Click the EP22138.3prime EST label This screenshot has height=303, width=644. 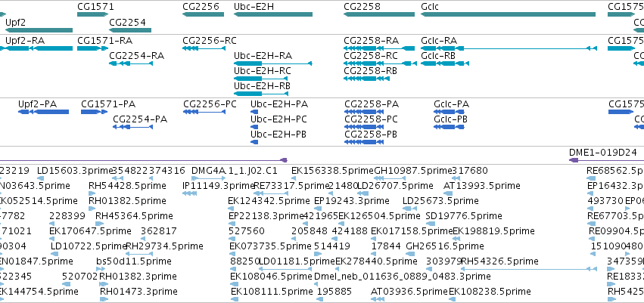(266, 216)
